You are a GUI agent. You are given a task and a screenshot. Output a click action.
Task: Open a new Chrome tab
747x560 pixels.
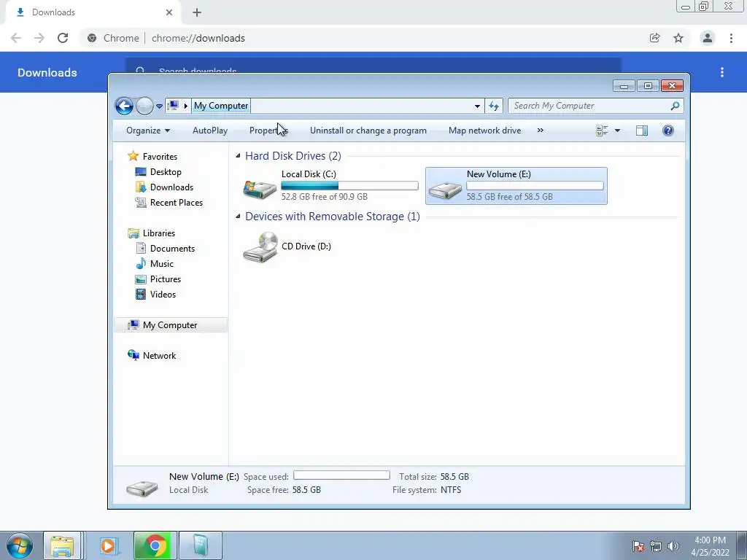tap(197, 12)
